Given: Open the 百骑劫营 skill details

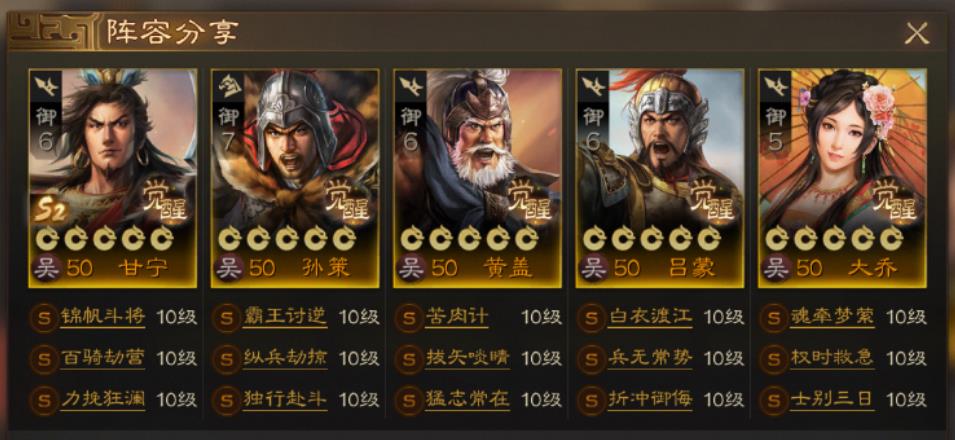Looking at the screenshot, I should [x=102, y=358].
